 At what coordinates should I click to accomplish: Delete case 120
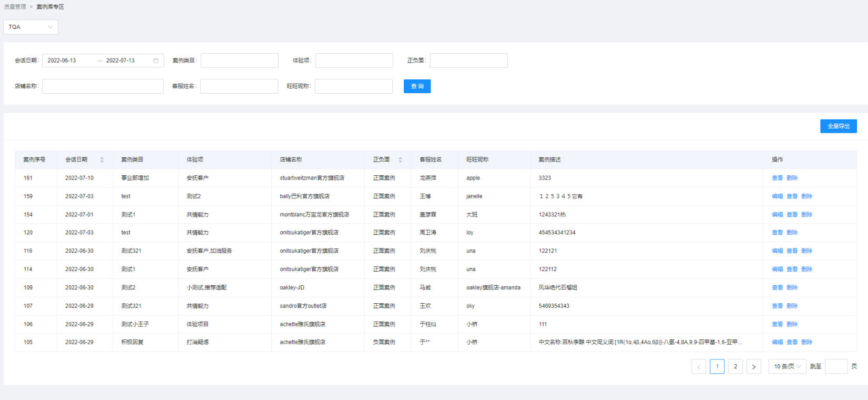point(792,233)
